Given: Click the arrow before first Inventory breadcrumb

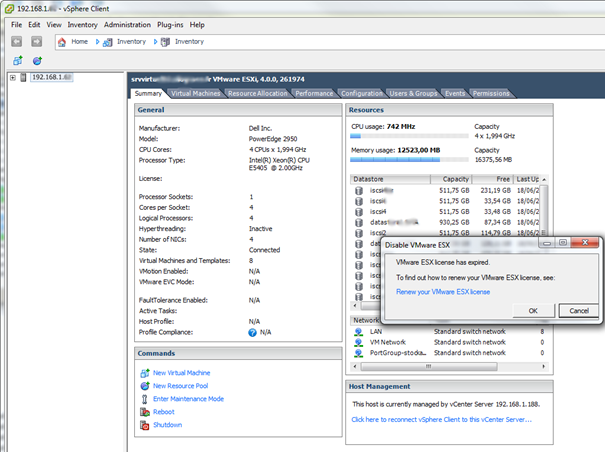Looking at the screenshot, I should point(97,42).
